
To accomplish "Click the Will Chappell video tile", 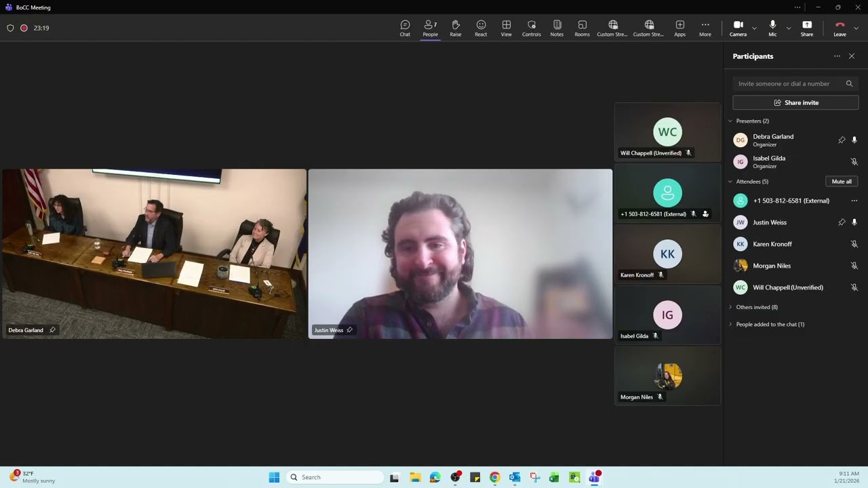I will 668,132.
